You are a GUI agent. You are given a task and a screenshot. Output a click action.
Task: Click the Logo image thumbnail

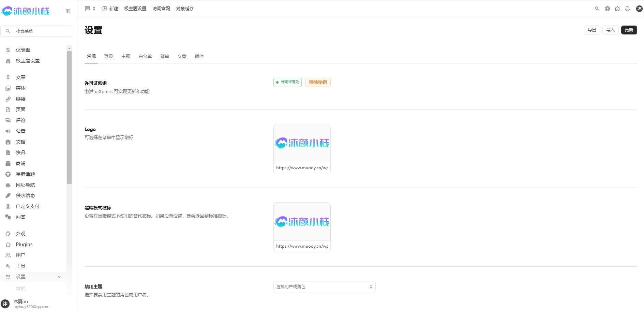[302, 143]
